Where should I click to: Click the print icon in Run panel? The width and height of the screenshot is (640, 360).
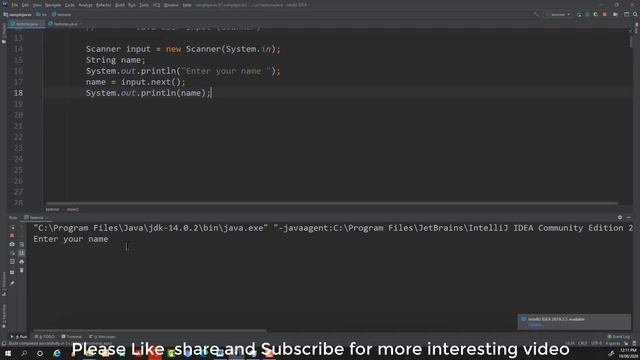point(22,262)
